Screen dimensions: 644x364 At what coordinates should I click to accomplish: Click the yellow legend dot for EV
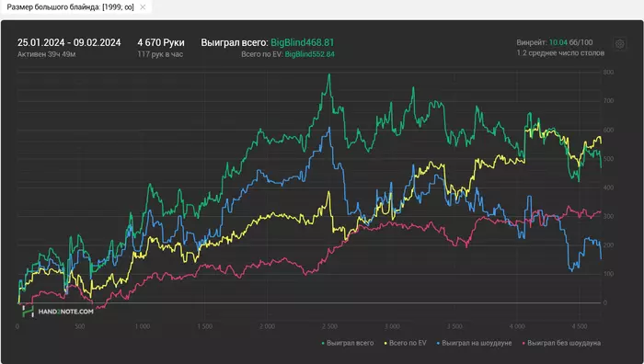(385, 343)
